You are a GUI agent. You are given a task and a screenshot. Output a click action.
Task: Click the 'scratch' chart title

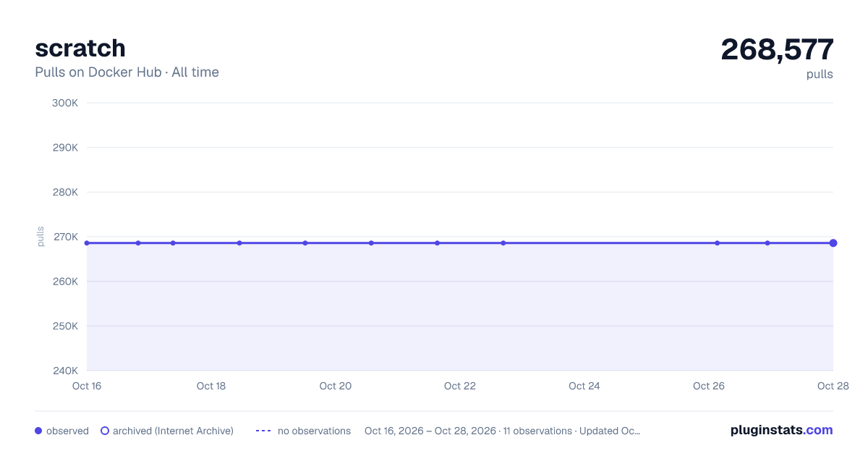pos(80,48)
